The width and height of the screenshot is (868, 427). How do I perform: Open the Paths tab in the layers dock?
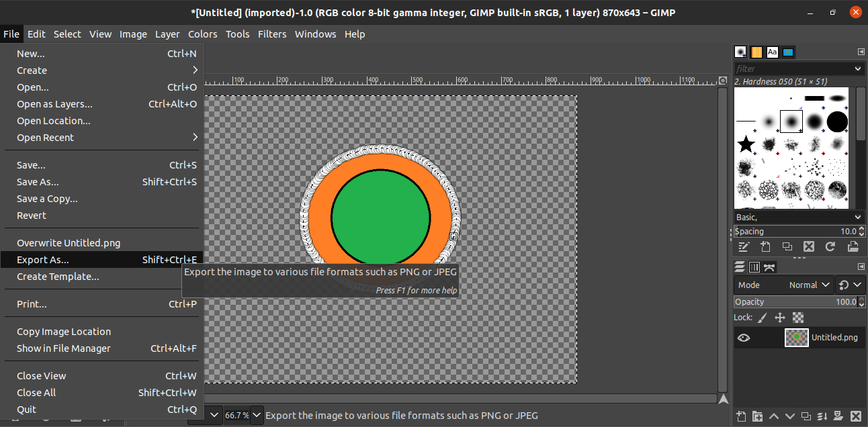770,267
